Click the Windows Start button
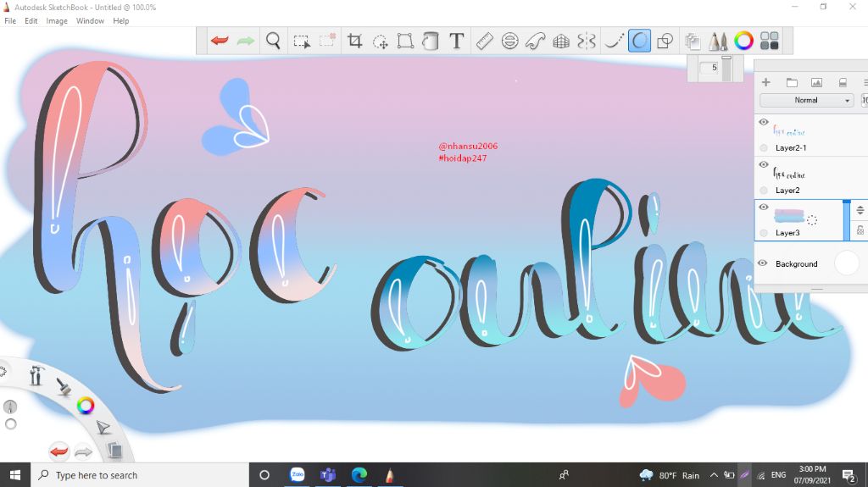The image size is (868, 487). pos(15,475)
